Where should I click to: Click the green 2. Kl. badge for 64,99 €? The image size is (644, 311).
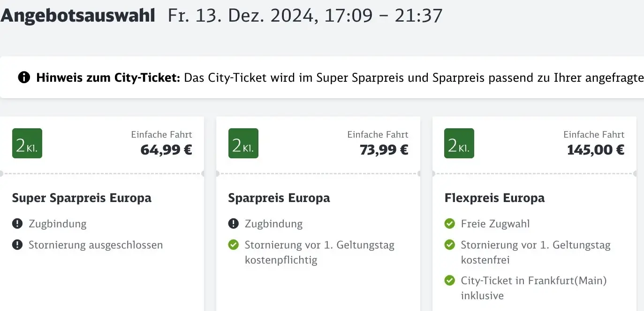point(27,143)
